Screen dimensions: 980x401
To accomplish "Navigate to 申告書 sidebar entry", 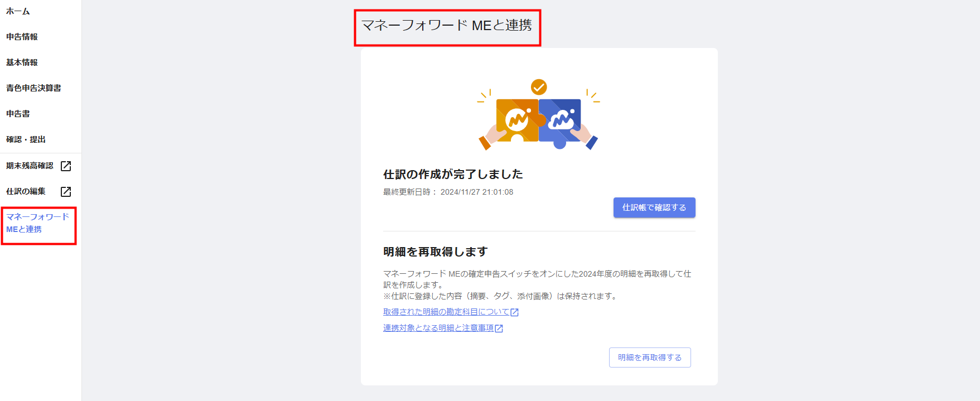I will tap(18, 114).
